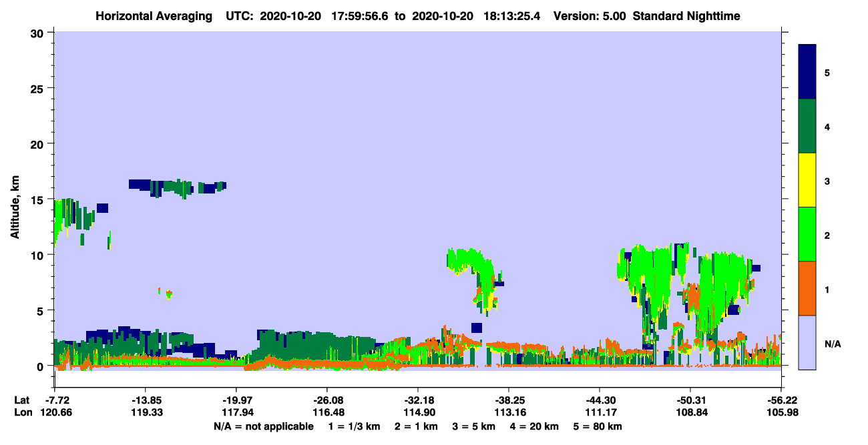Click the latitude value -56.22
Viewport: 868px width, 445px height.
click(x=781, y=400)
